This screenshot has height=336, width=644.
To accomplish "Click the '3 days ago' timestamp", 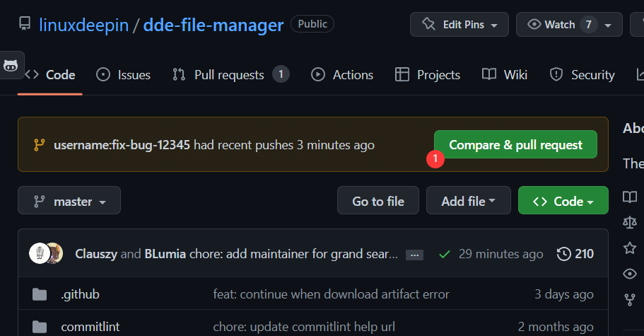I will (564, 294).
